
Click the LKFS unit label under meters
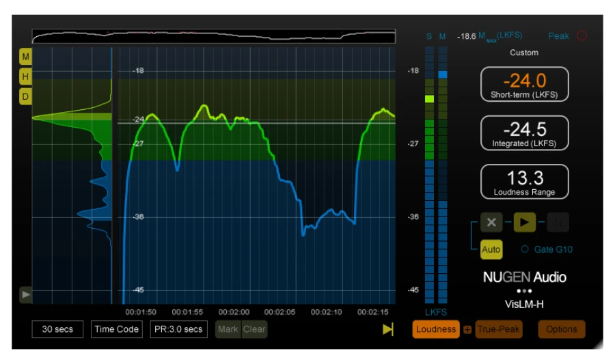436,312
